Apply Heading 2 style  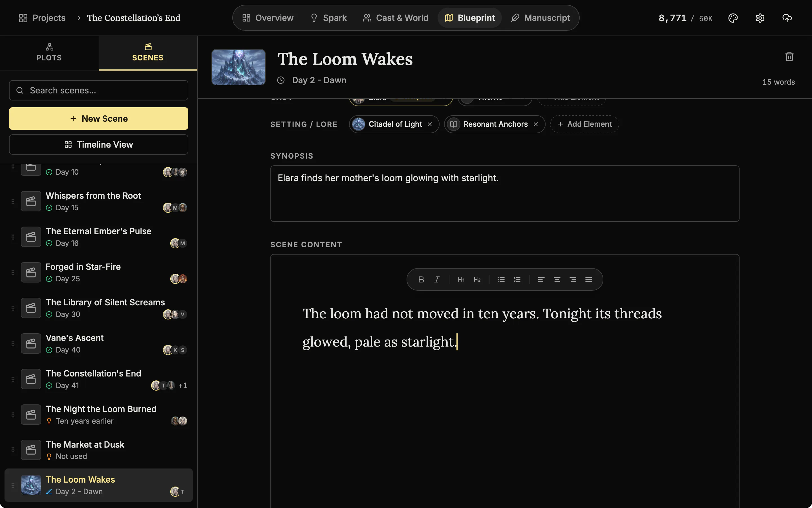(477, 279)
